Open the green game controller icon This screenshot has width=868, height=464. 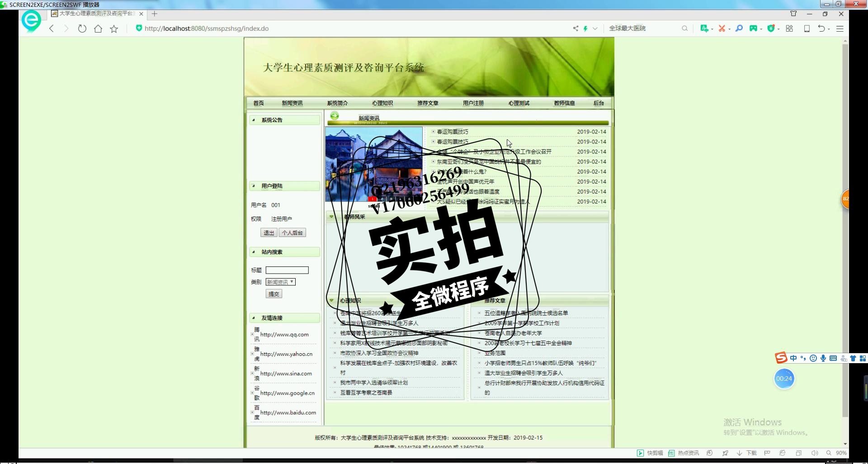[x=753, y=28]
